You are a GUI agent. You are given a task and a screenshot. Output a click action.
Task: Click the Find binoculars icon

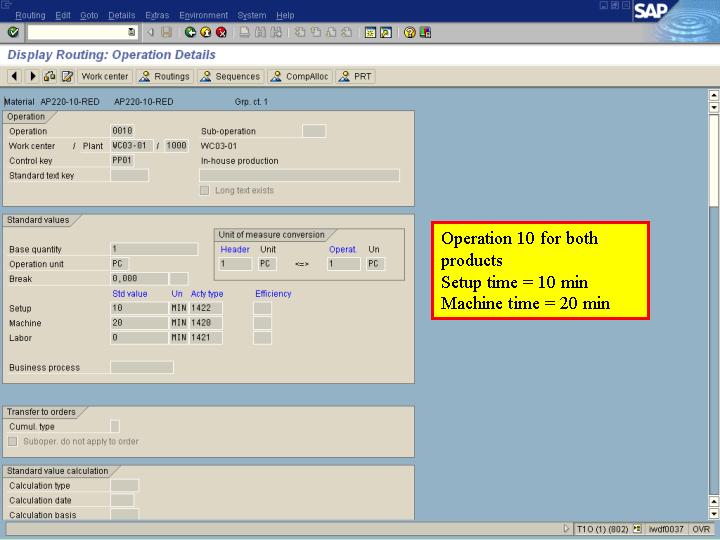point(260,32)
